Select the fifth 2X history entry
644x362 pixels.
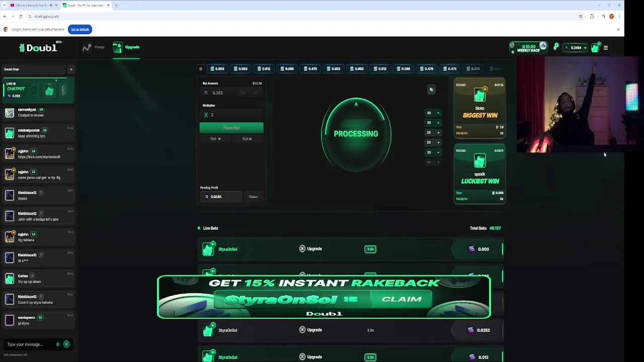click(x=433, y=152)
